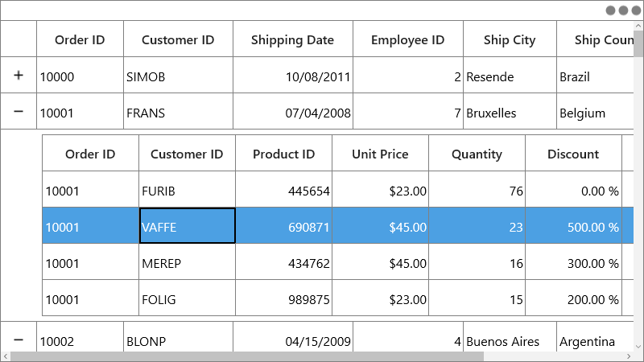Select the Argentina country cell
Viewport: 644px width, 362px height.
pyautogui.click(x=595, y=337)
